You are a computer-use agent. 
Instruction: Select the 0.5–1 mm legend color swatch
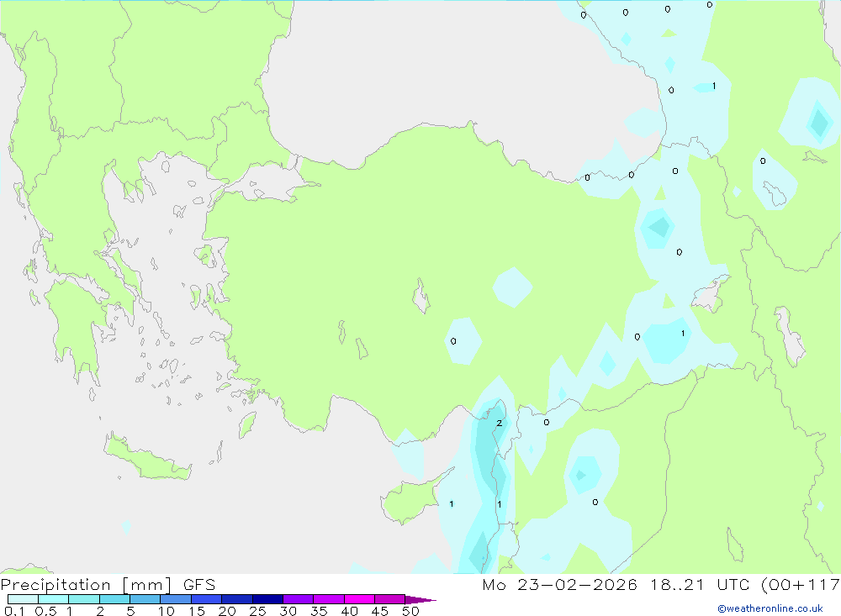click(x=53, y=599)
